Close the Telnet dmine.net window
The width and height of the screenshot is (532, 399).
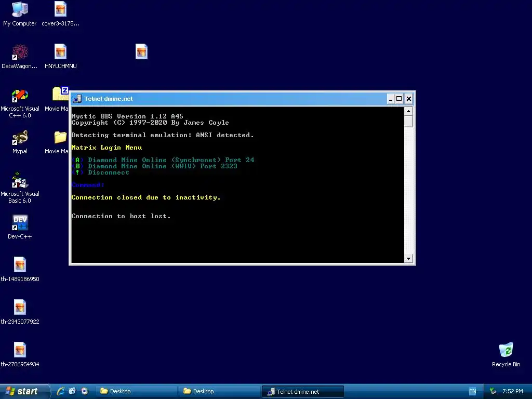pos(409,99)
